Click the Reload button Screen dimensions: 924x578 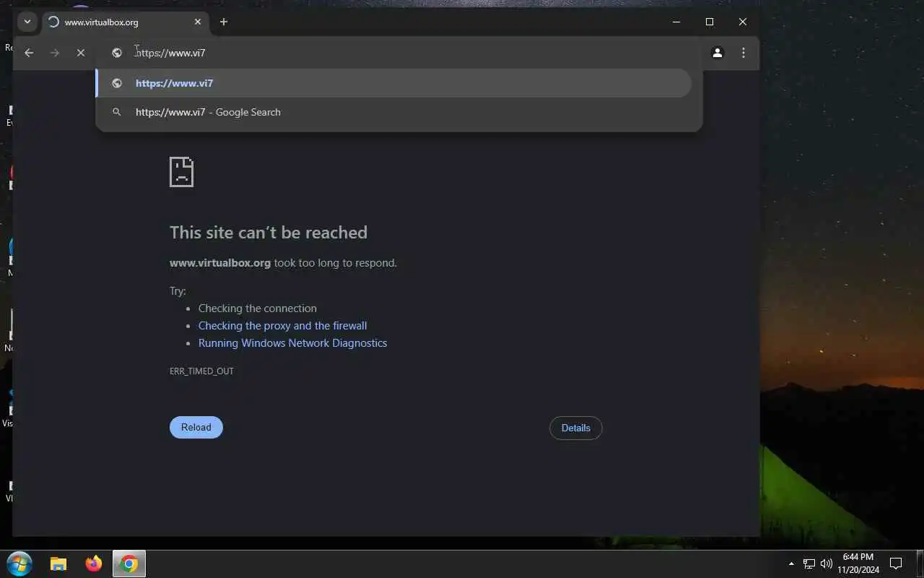coord(196,427)
